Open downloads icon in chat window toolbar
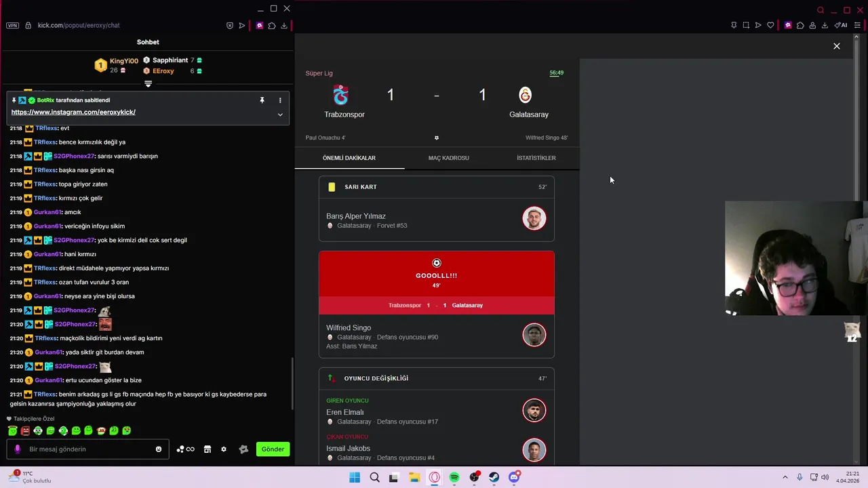 click(284, 26)
